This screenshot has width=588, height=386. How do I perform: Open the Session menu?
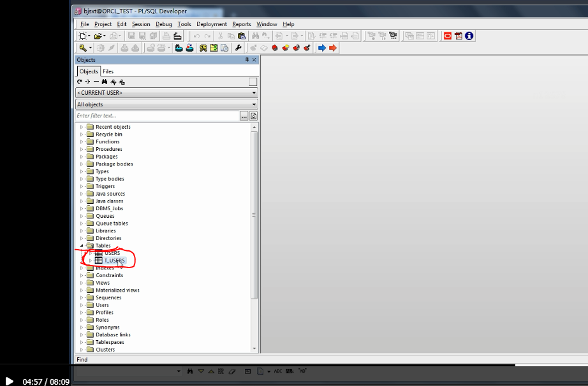click(141, 24)
